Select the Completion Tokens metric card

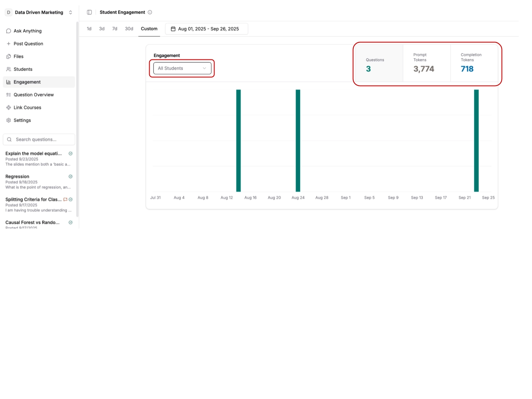(x=474, y=64)
